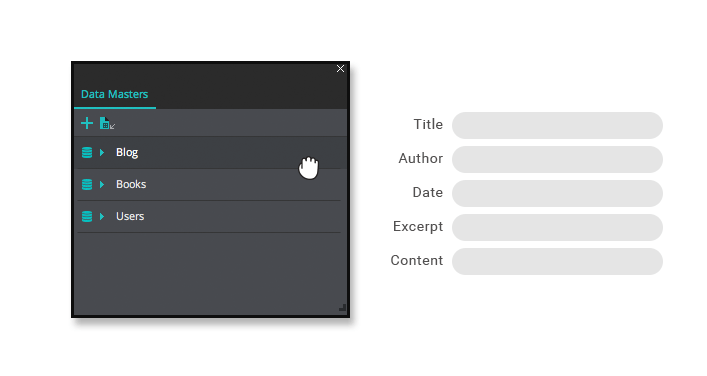Click the import data master file icon
This screenshot has width=707, height=376.
(x=107, y=123)
